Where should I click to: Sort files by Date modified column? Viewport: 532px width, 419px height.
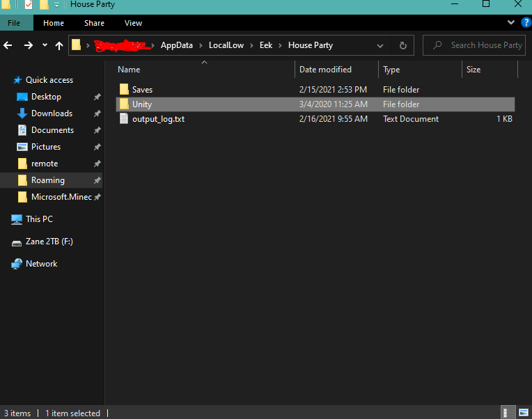pos(325,70)
